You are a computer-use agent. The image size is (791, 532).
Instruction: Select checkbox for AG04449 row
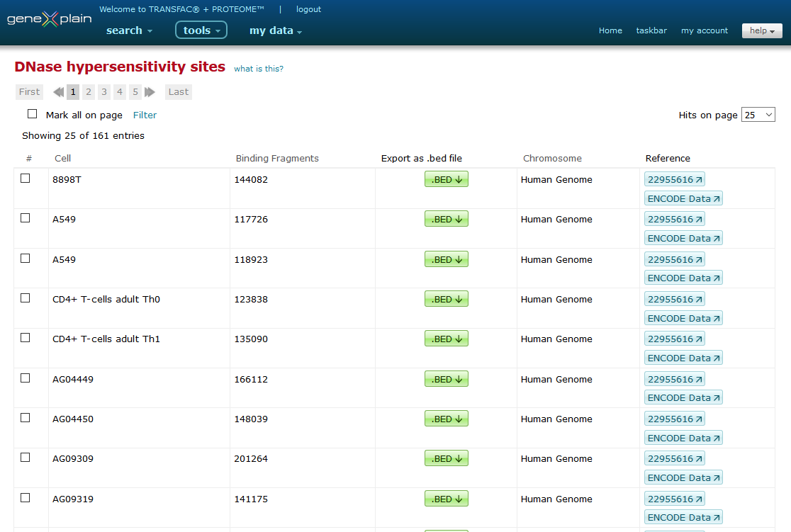pyautogui.click(x=26, y=378)
